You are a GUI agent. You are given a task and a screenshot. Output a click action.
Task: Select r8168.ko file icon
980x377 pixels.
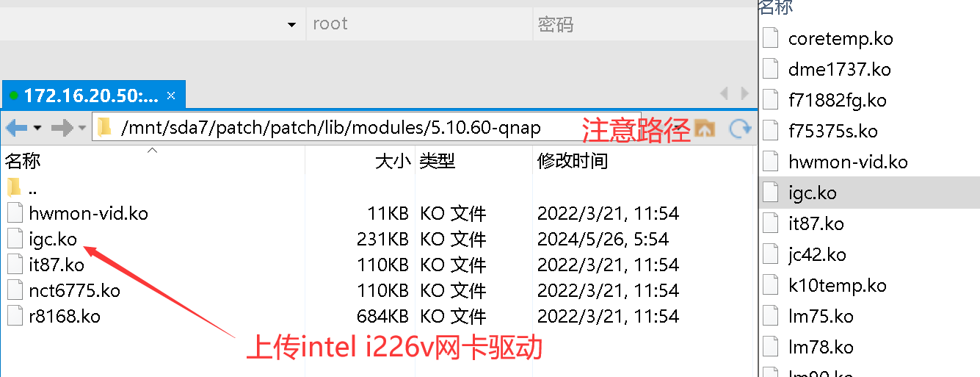[x=15, y=316]
